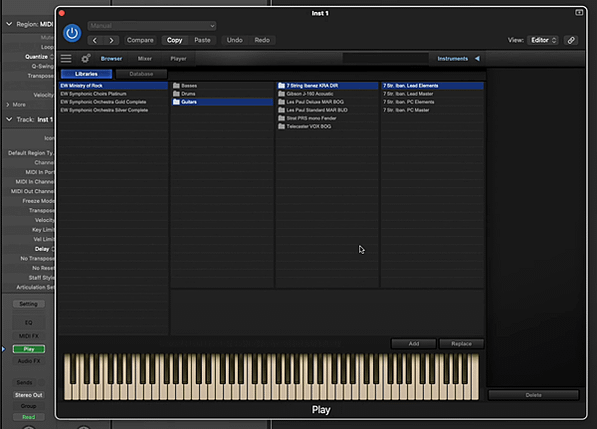Collapse the Instruments sidebar arrow
This screenshot has height=429, width=597.
point(477,59)
